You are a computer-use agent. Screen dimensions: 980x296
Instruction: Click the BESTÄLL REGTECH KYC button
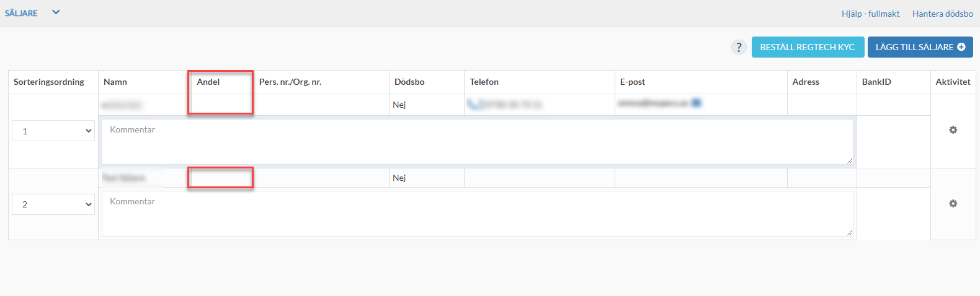pyautogui.click(x=808, y=47)
